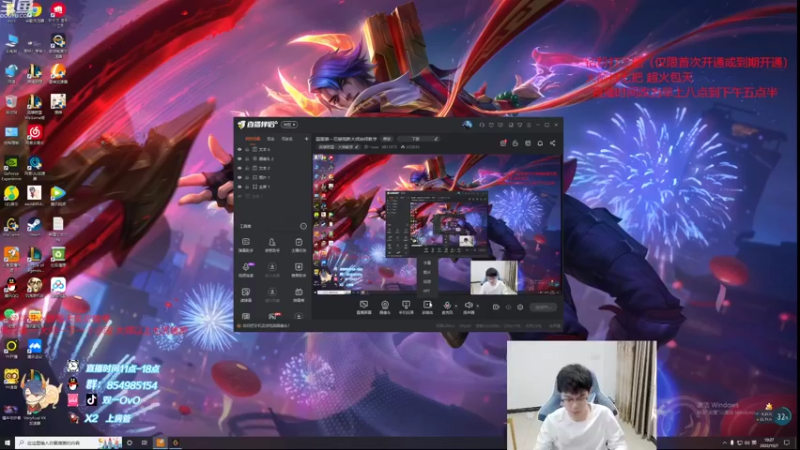Image resolution: width=800 pixels, height=450 pixels.
Task: Open Task View on the taskbar
Action: [x=144, y=442]
